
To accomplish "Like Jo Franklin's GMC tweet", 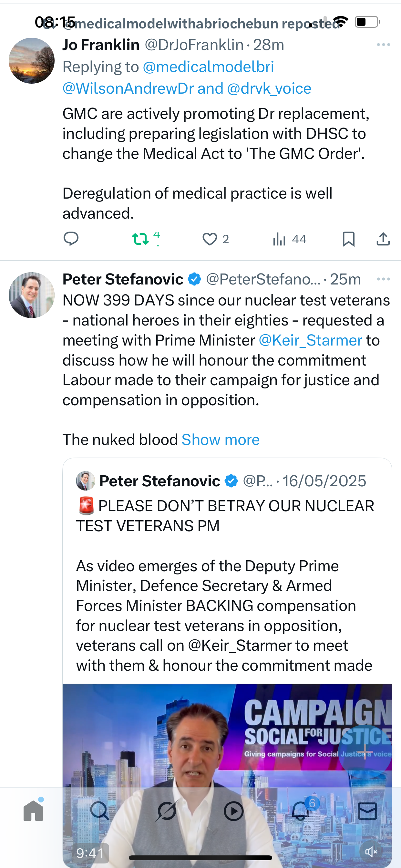I will (x=210, y=239).
